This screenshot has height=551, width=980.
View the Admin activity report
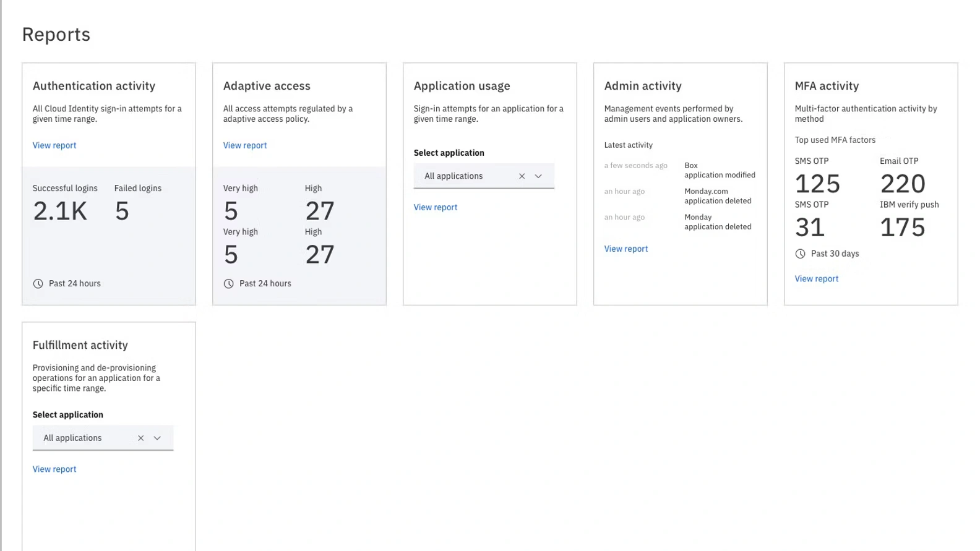pyautogui.click(x=626, y=249)
